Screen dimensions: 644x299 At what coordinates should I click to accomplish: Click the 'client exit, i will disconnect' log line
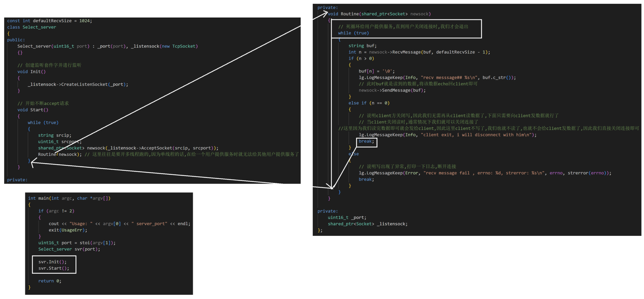[448, 135]
